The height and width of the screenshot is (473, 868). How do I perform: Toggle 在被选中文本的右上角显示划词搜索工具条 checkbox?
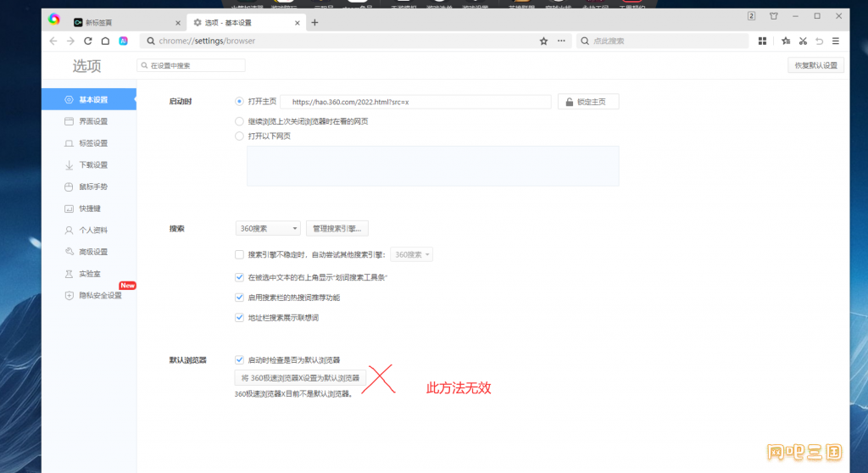(x=239, y=277)
